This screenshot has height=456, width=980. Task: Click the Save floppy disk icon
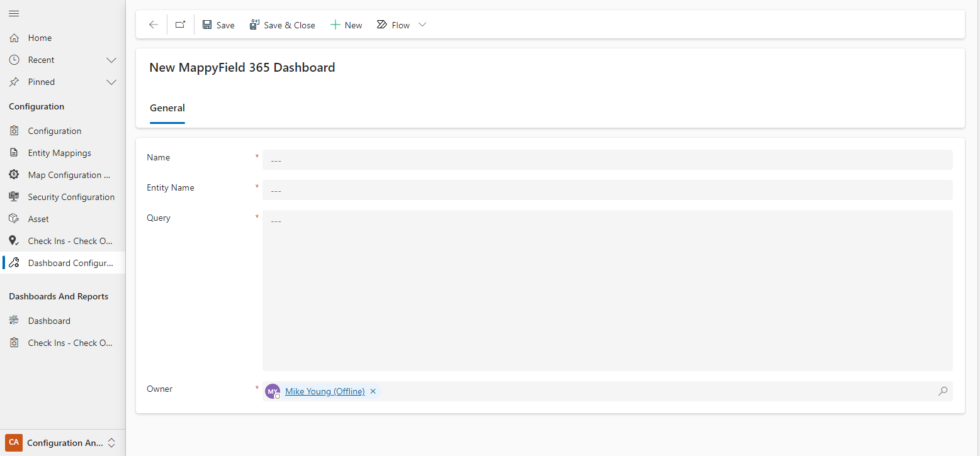(207, 25)
